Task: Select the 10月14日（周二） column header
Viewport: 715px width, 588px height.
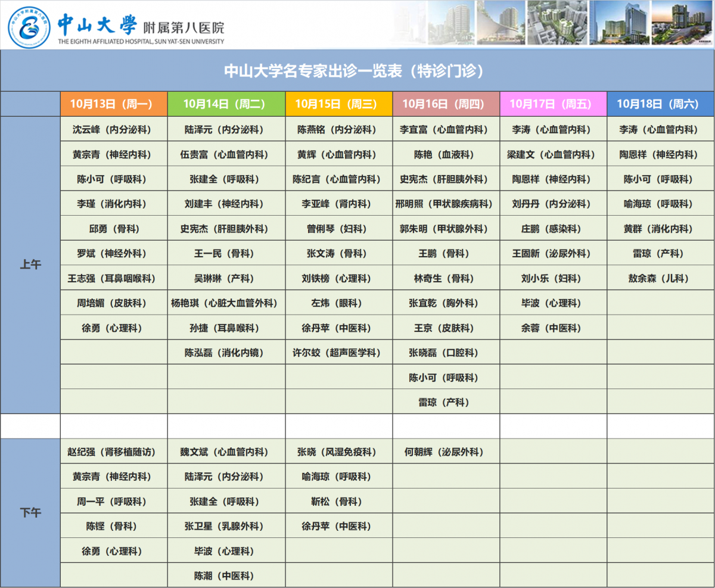Action: coord(226,104)
